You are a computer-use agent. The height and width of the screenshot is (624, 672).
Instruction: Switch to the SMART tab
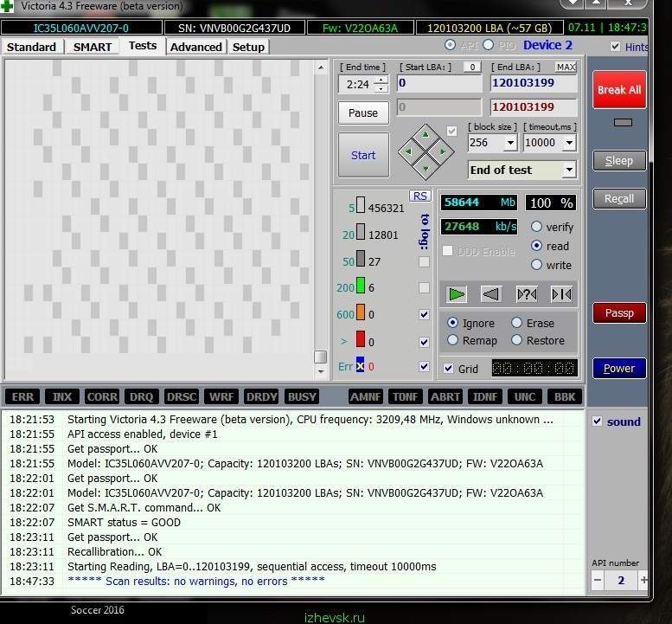click(x=93, y=47)
